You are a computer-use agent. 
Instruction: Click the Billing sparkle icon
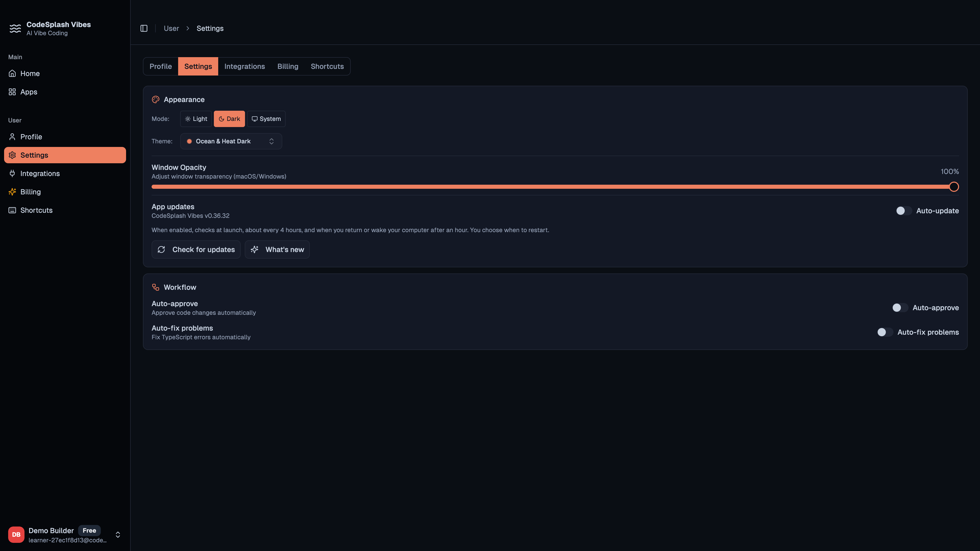[x=12, y=192]
